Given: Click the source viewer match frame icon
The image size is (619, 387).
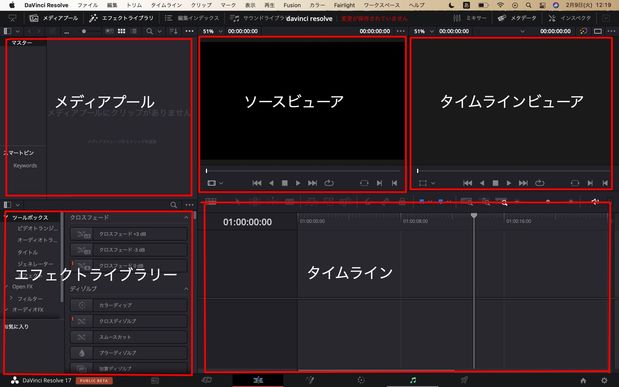Looking at the screenshot, I should tap(364, 183).
